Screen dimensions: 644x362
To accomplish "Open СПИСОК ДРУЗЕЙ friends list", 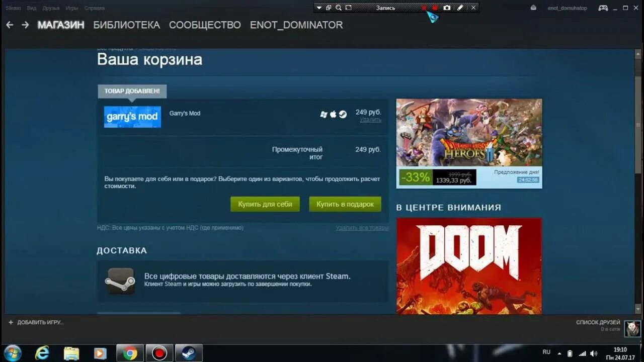I will tap(598, 322).
